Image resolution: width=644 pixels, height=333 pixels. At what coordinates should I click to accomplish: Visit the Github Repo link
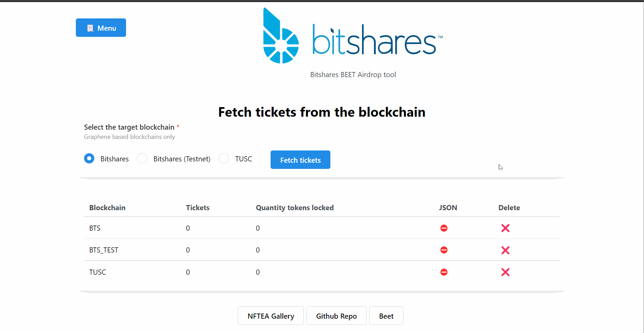coord(337,316)
